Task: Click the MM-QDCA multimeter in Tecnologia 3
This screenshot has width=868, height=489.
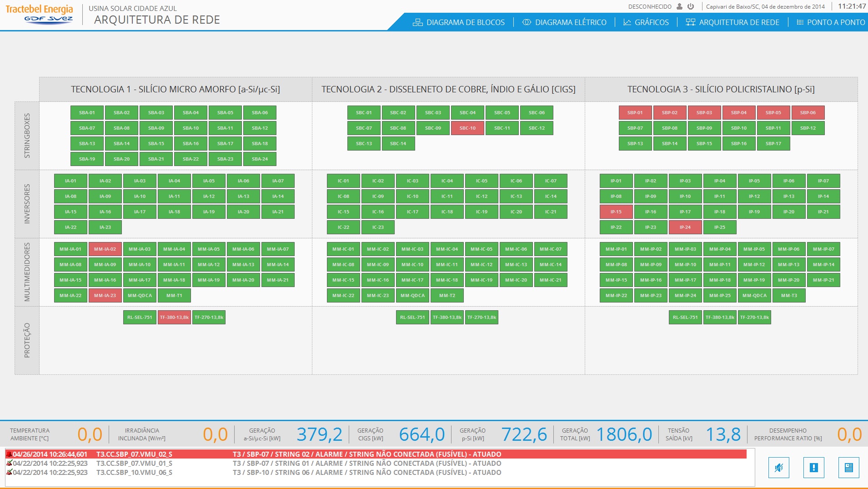Action: [754, 296]
